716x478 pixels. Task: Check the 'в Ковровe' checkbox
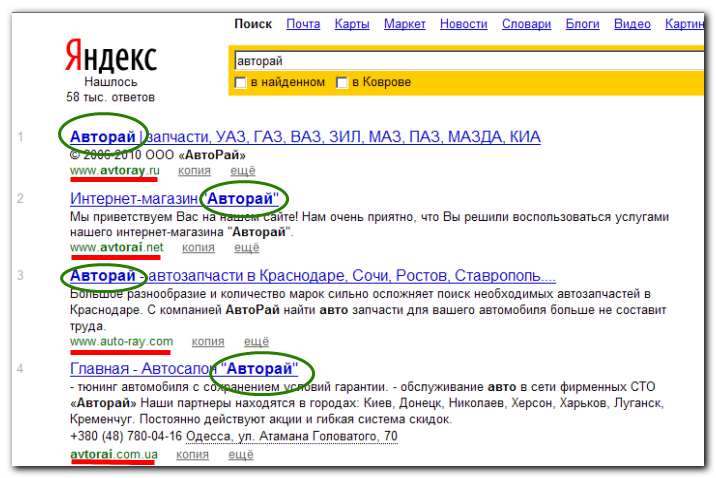tap(342, 83)
